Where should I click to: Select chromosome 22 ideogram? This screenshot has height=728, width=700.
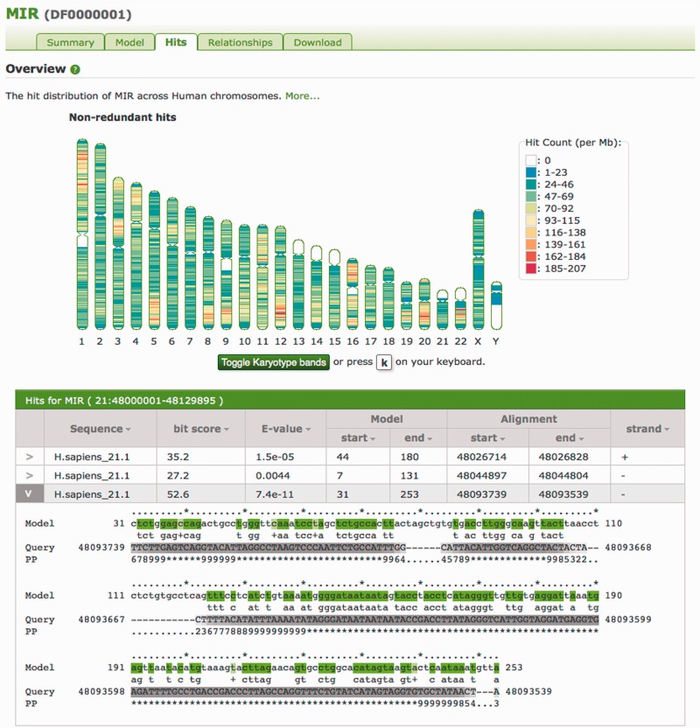click(x=460, y=308)
